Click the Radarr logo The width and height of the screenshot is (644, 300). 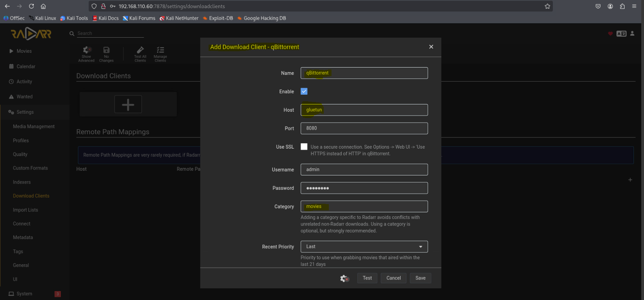coord(31,34)
